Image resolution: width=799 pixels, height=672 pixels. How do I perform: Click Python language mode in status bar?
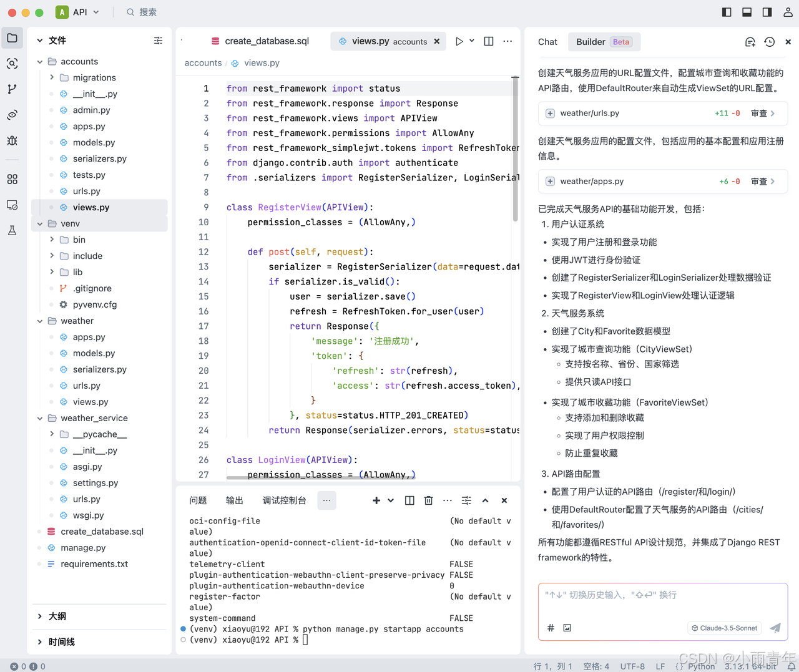tap(701, 666)
